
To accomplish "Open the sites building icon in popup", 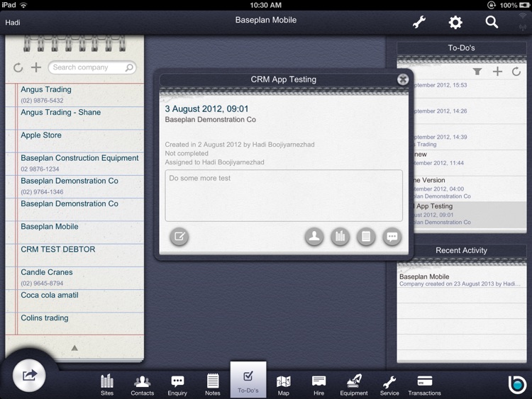I will 340,236.
